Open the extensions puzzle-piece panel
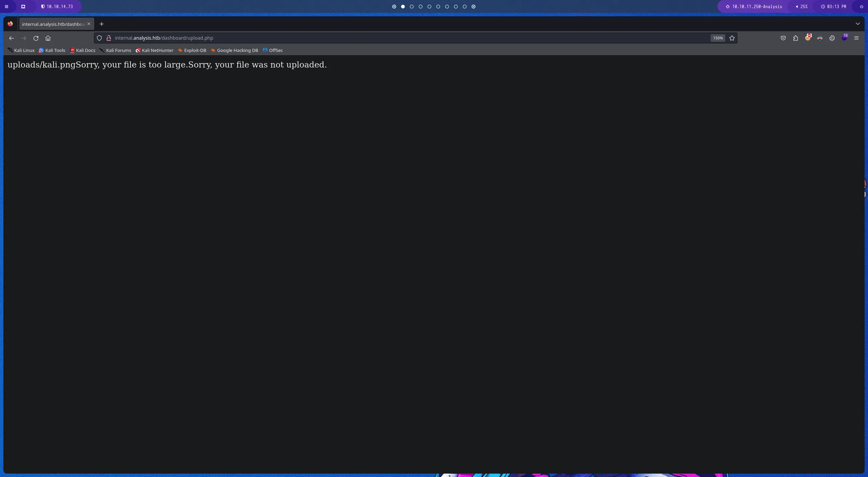This screenshot has height=477, width=868. click(795, 38)
